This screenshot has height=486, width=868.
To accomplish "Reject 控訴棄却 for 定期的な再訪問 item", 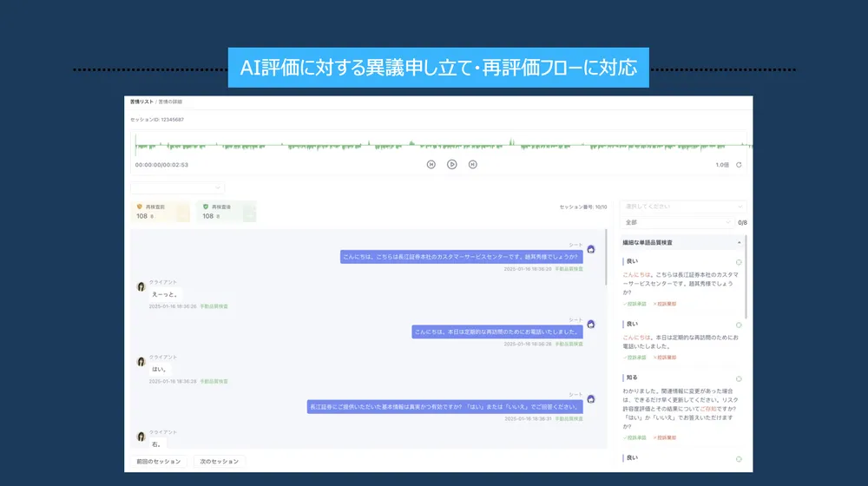I will (x=664, y=358).
